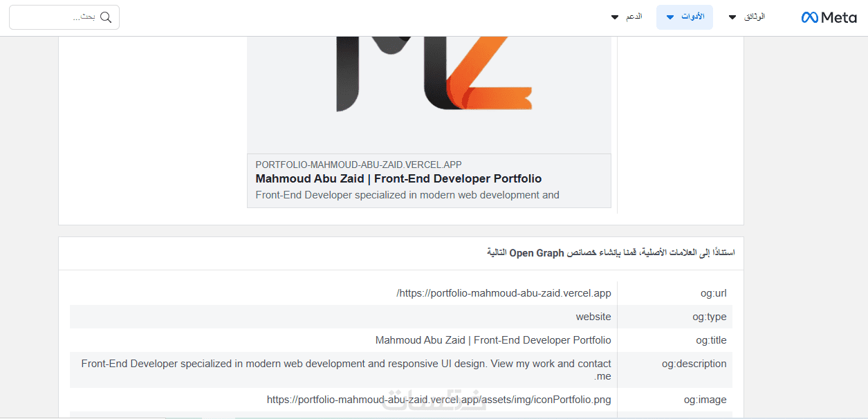The width and height of the screenshot is (868, 419).
Task: Click the og:description value text
Action: (x=346, y=364)
